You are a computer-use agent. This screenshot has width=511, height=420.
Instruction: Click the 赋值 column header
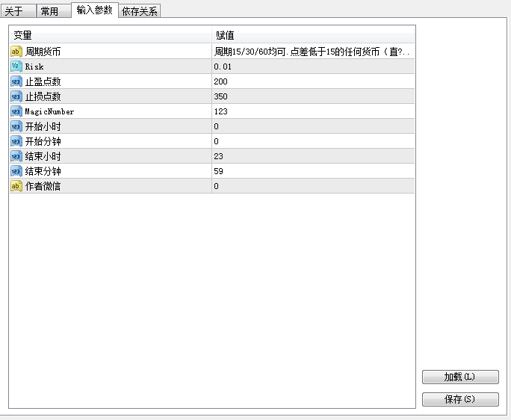(x=313, y=35)
